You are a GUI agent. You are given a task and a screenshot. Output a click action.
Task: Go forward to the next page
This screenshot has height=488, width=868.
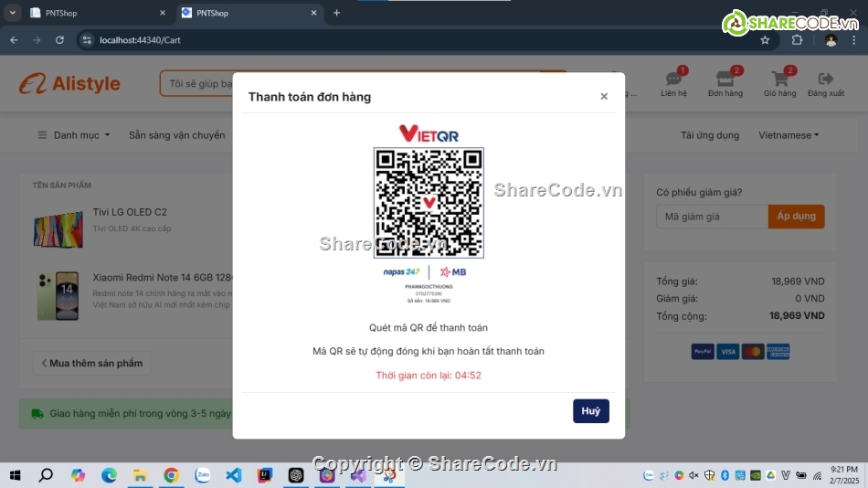point(37,40)
